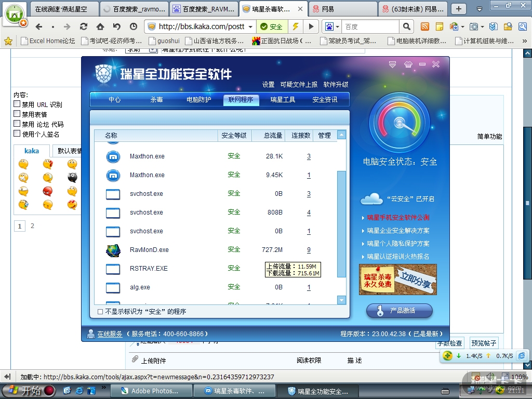Screen dimensions: 532x399
Task: Open the screenshot tool dropdown arrow
Action: point(483,26)
